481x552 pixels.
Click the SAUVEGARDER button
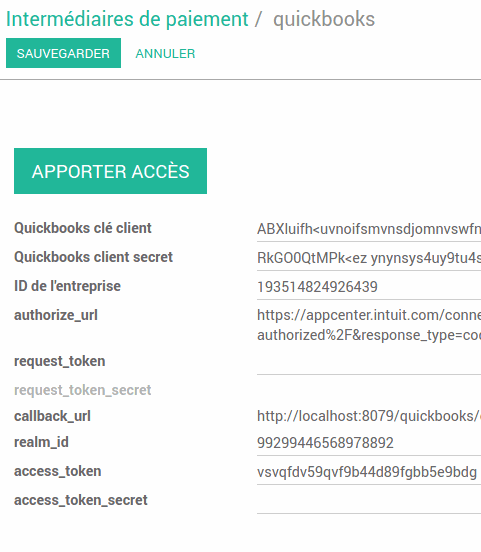tap(63, 53)
